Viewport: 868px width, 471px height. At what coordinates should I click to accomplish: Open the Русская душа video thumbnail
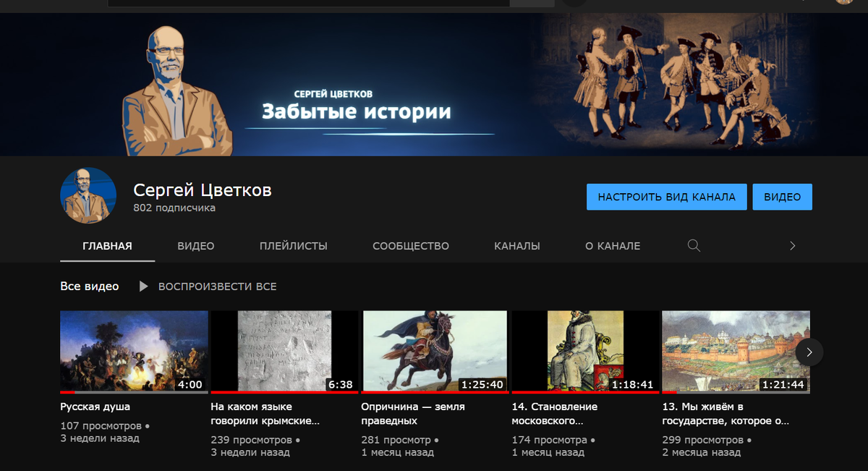134,352
